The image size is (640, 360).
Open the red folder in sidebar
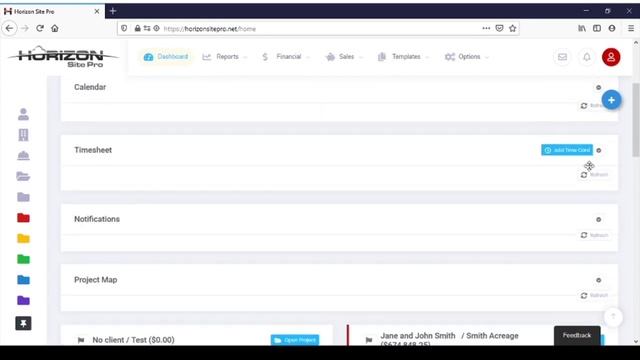(23, 218)
